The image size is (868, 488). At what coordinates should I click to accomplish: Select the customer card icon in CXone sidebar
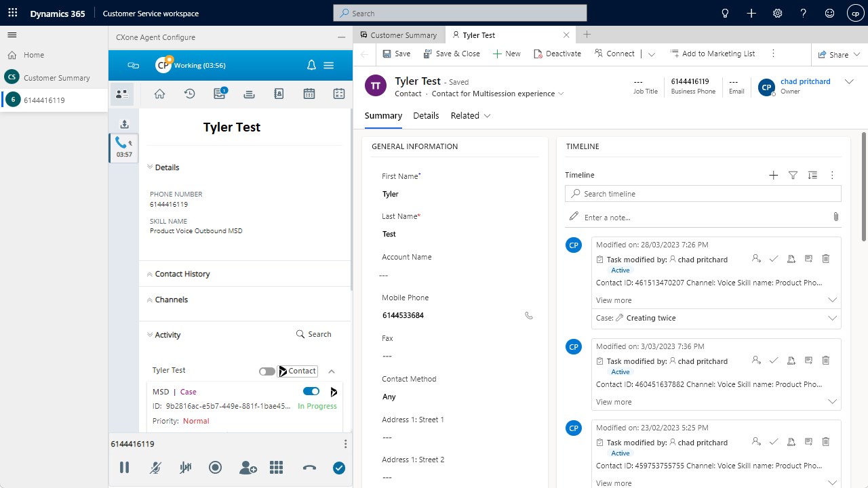(122, 94)
